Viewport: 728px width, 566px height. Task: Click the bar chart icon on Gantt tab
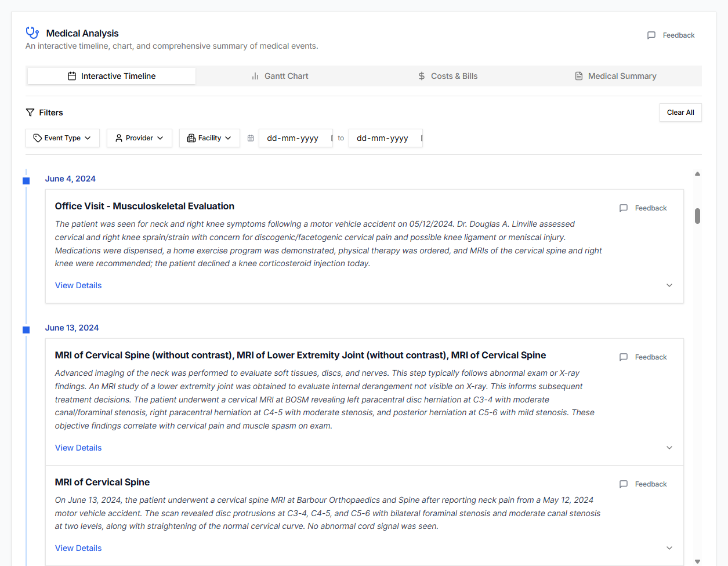255,76
